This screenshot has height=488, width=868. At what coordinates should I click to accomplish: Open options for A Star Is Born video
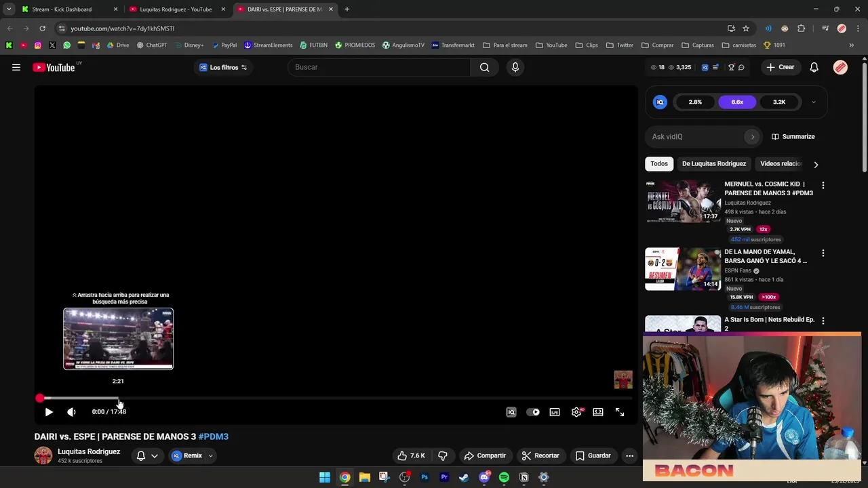[x=823, y=321]
